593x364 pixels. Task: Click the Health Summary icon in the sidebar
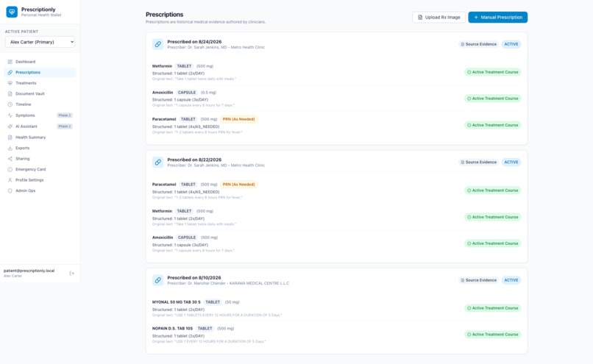tap(10, 138)
